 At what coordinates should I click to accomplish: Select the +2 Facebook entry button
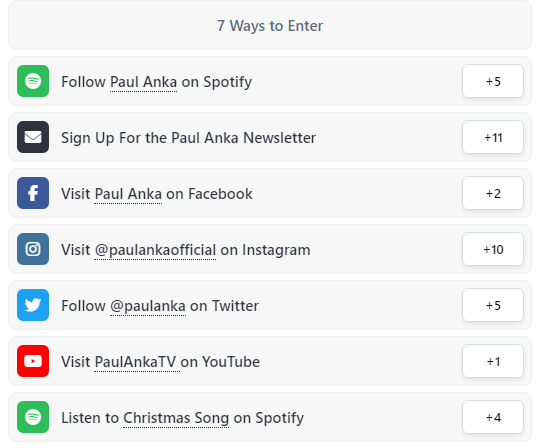[493, 193]
